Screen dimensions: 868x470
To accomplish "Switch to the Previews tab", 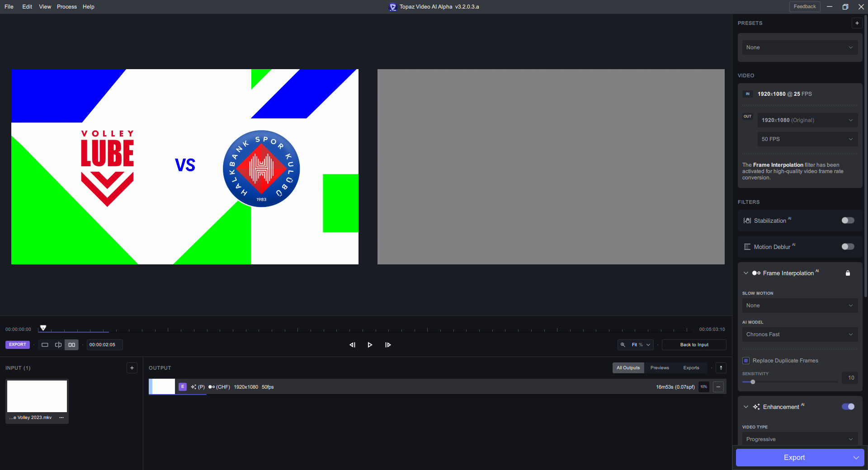I will (660, 368).
